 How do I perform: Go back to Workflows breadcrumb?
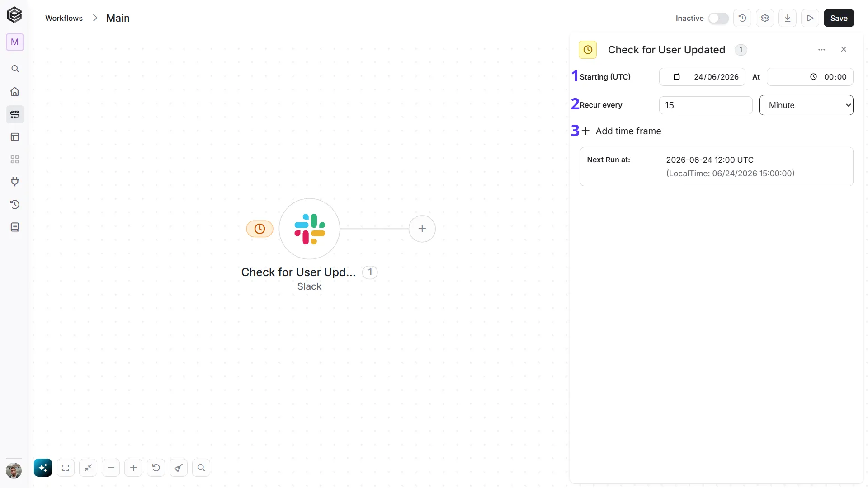coord(64,18)
